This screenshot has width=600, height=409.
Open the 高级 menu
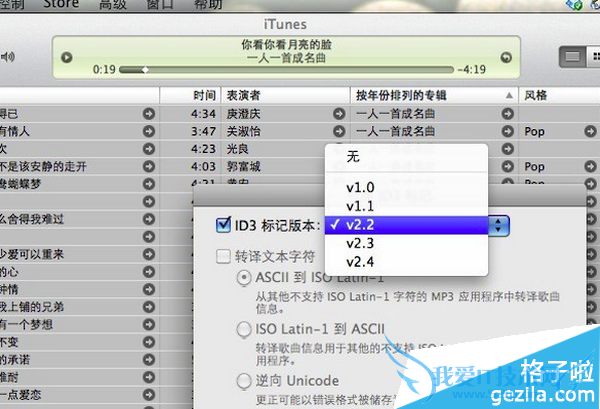click(x=112, y=4)
